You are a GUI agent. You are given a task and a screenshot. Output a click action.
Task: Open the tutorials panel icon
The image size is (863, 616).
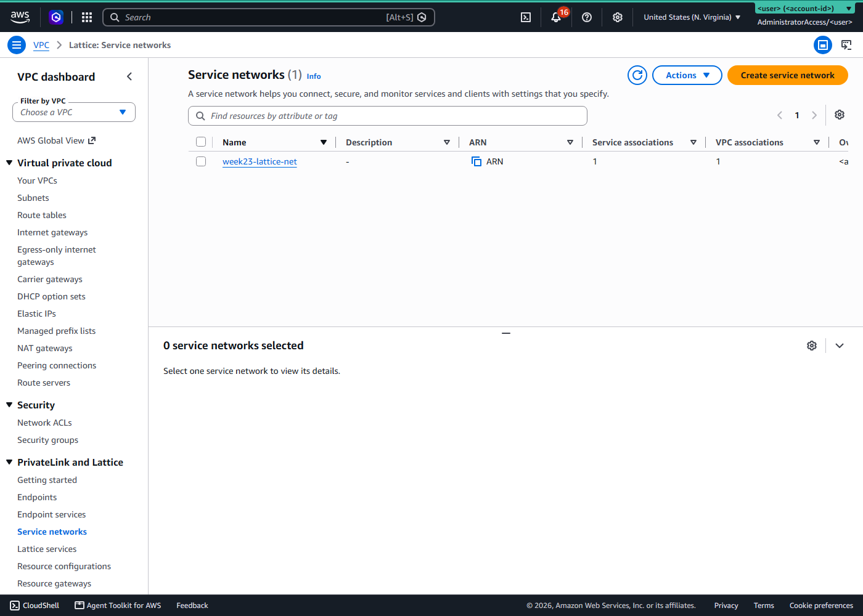pyautogui.click(x=846, y=45)
